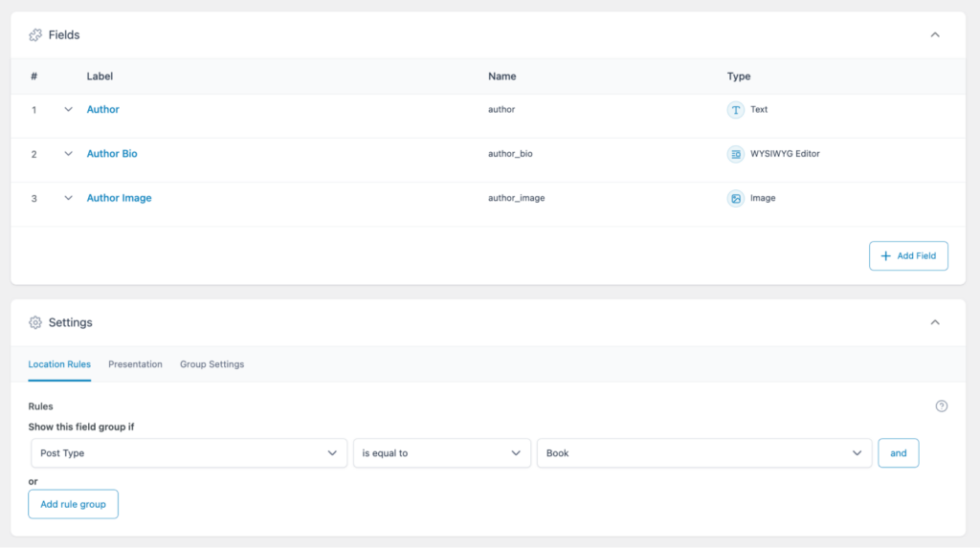The width and height of the screenshot is (980, 548).
Task: Click the Text field type icon
Action: tap(735, 110)
